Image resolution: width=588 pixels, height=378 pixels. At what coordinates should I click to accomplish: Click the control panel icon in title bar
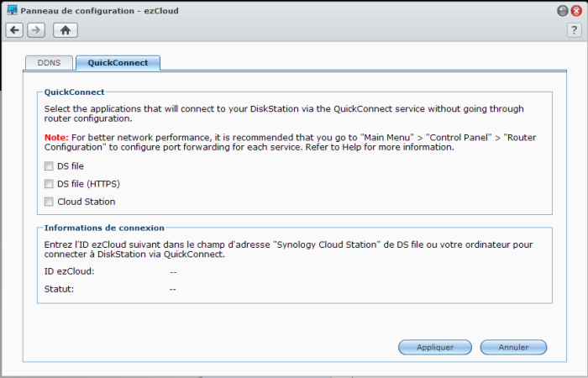[x=12, y=10]
